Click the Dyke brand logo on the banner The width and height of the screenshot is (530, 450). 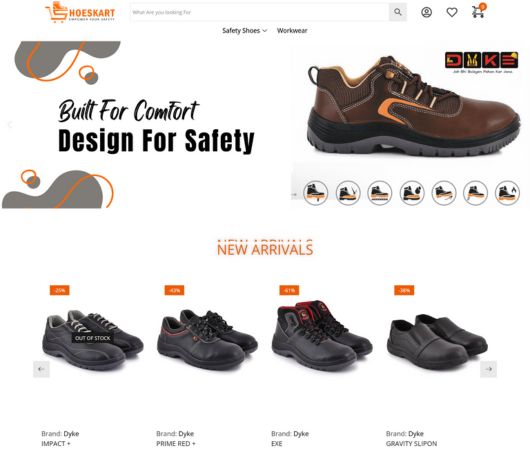tap(481, 62)
